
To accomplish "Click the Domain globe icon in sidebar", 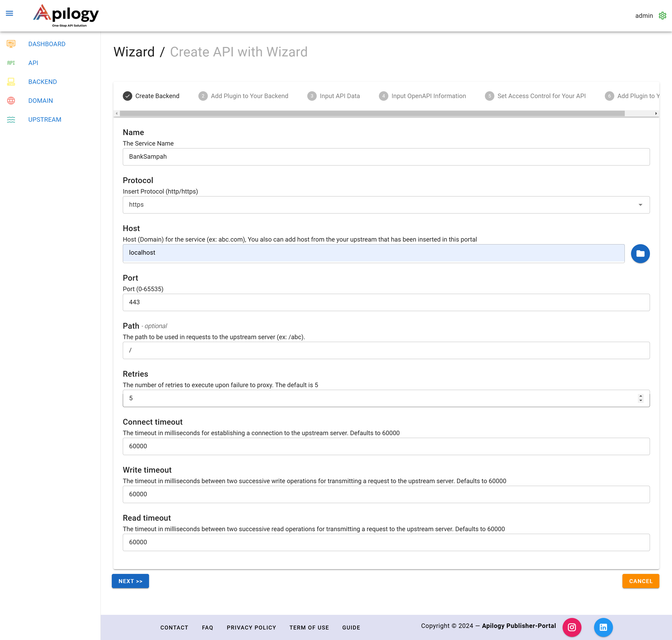I will tap(11, 101).
